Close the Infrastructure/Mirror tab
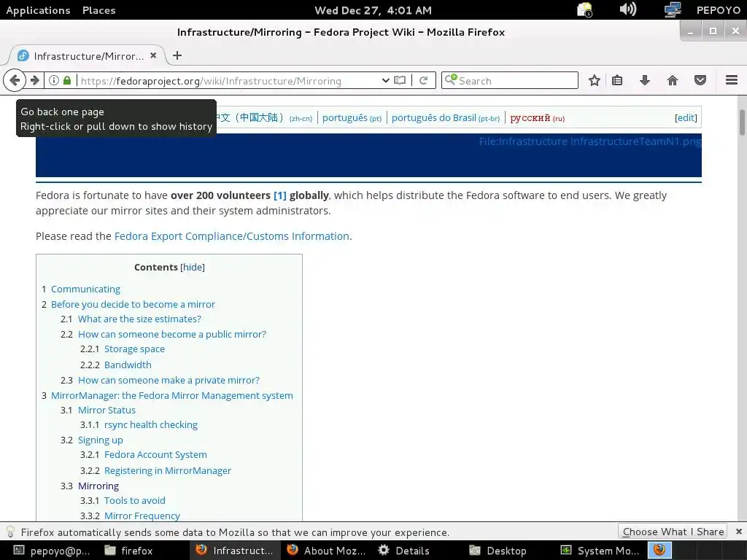 (153, 55)
